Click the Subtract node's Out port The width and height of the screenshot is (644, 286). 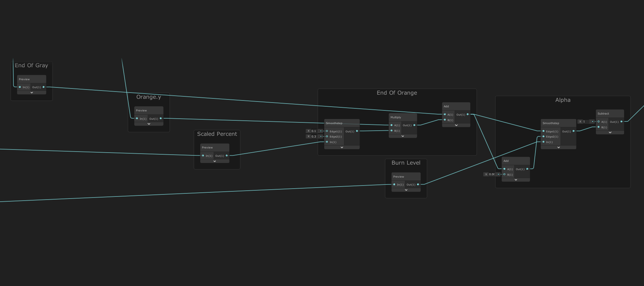(x=621, y=122)
